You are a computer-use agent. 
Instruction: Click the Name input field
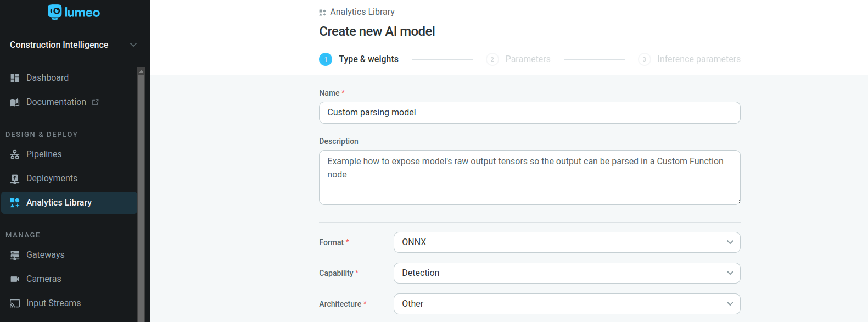pyautogui.click(x=529, y=113)
